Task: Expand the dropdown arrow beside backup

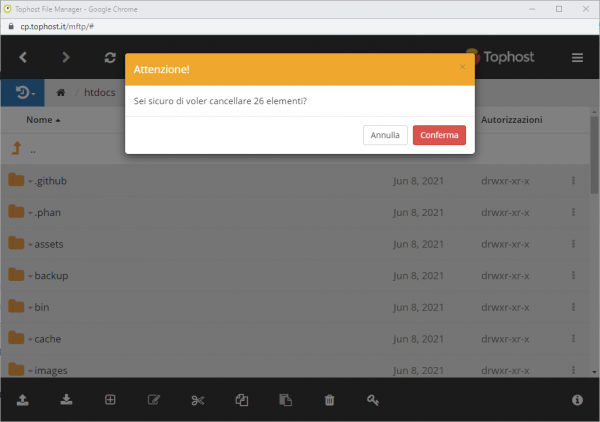Action: pos(30,277)
